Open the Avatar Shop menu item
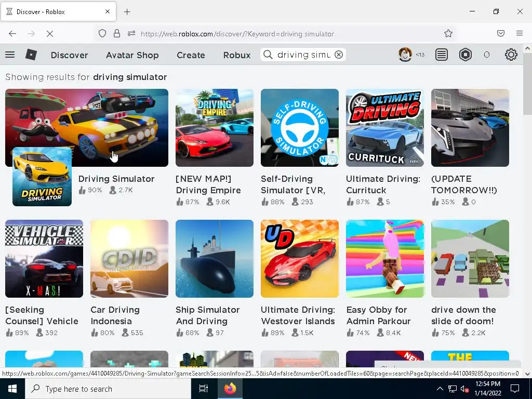This screenshot has width=532, height=399. (x=132, y=55)
